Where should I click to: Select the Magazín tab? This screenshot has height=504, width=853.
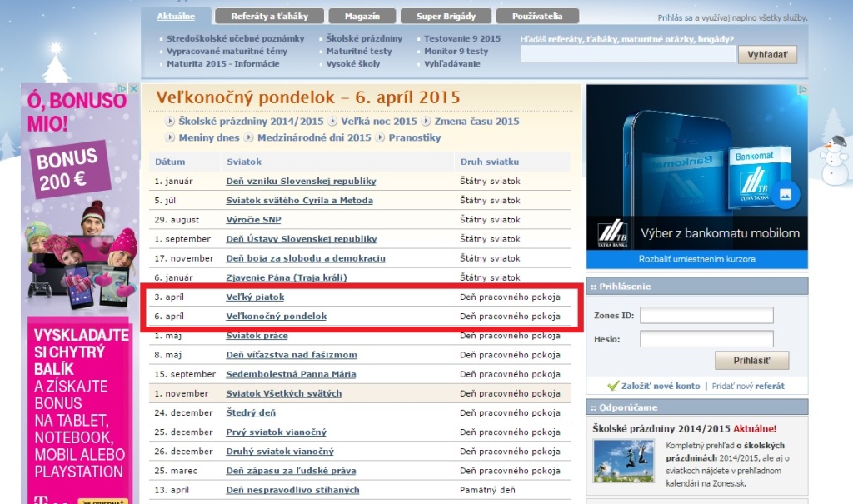pos(361,16)
